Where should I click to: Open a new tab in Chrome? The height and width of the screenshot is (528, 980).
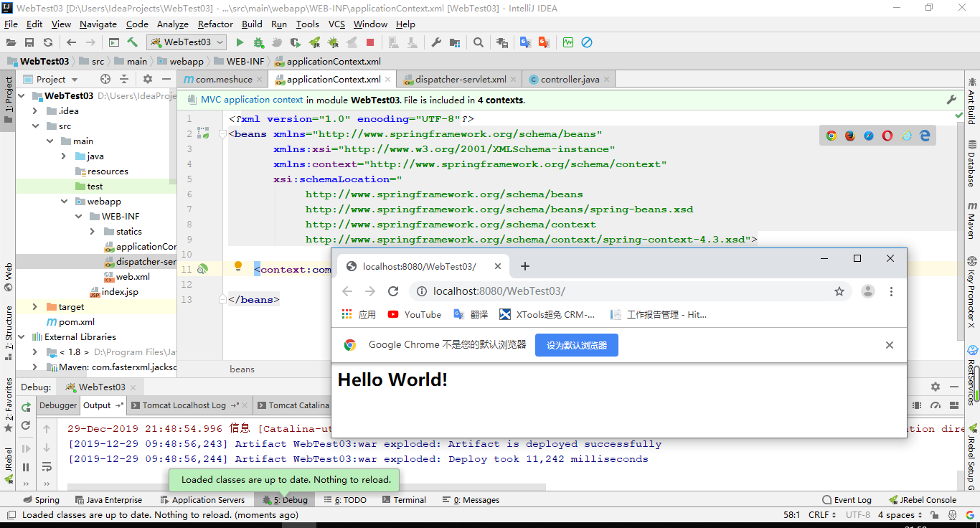pos(525,266)
